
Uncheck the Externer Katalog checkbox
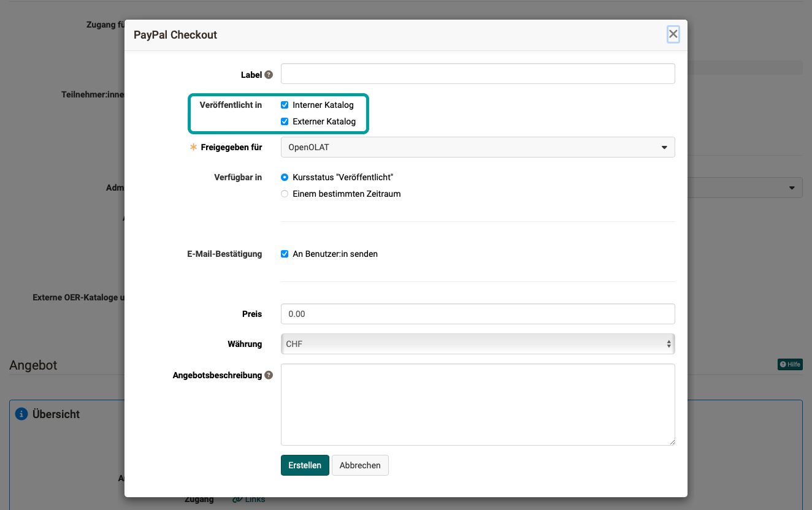coord(285,121)
